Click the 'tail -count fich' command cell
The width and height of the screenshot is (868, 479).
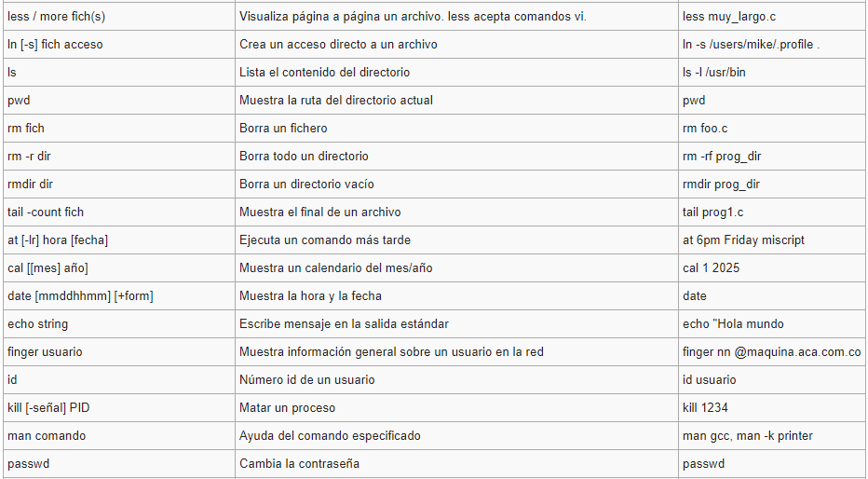(46, 212)
